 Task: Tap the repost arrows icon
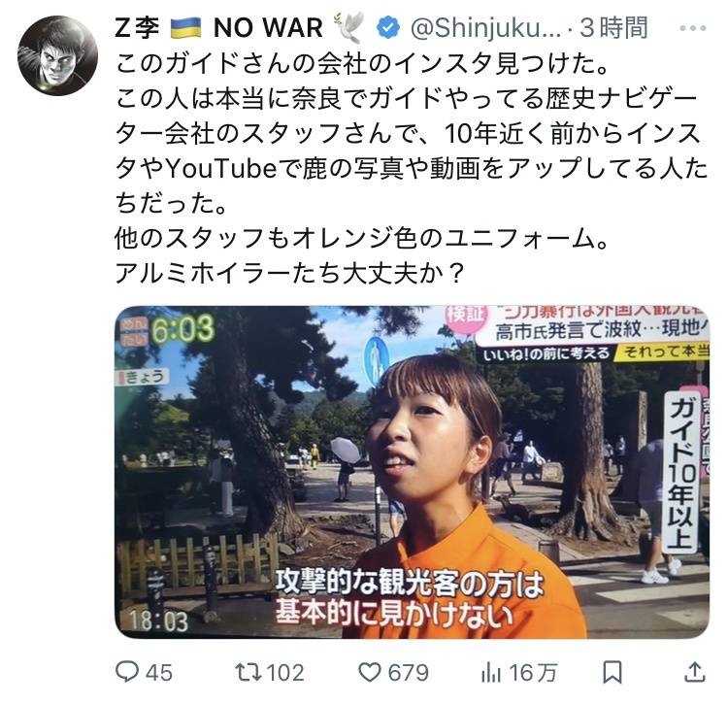click(248, 672)
